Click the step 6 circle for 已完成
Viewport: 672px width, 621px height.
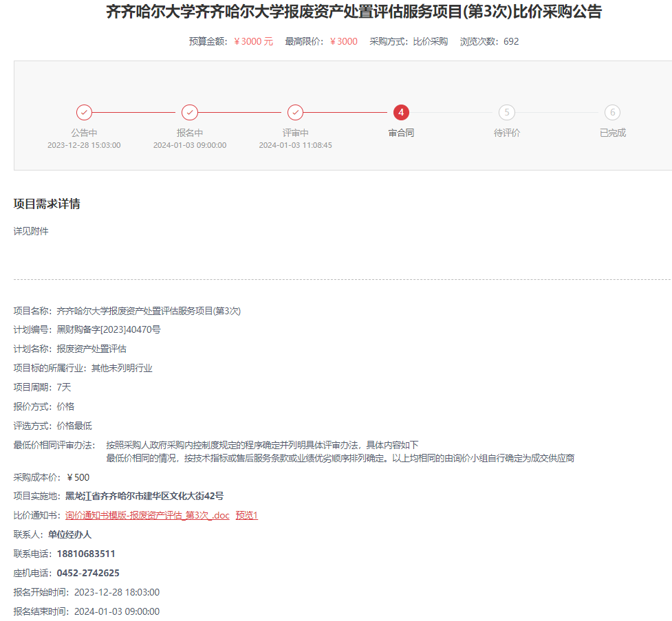612,112
